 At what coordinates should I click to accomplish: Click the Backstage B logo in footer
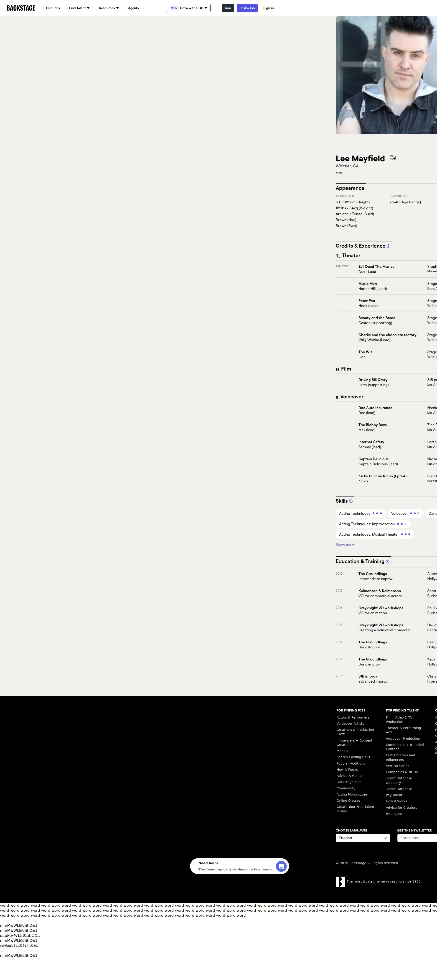coord(340,881)
